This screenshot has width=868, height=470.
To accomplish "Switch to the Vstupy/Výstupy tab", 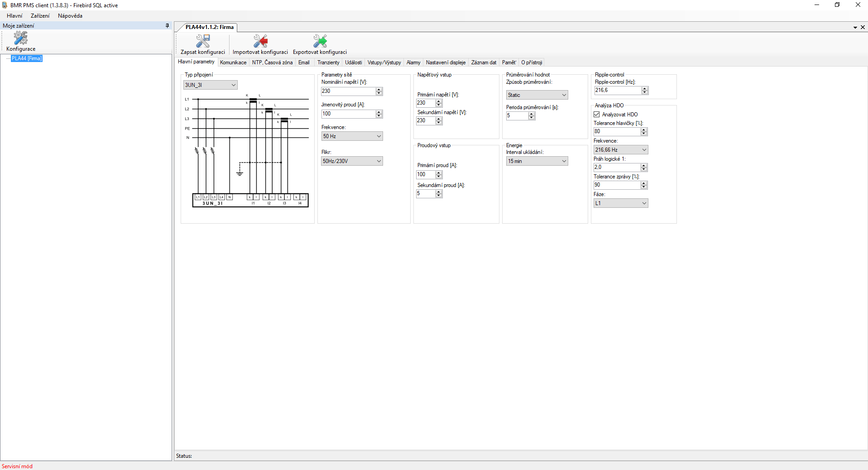I will tap(384, 62).
